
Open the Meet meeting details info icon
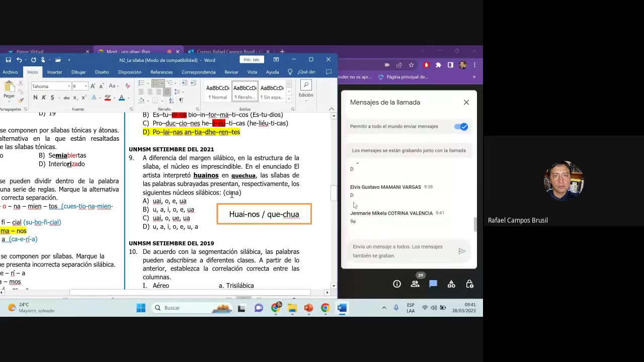tap(397, 284)
